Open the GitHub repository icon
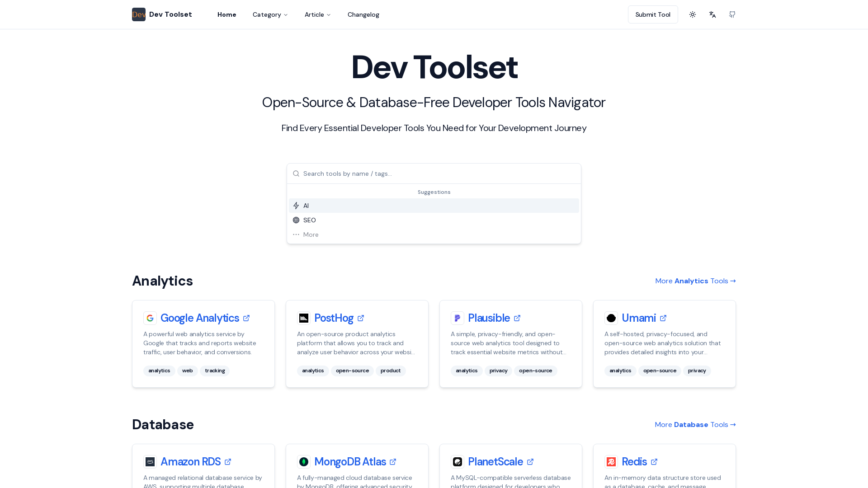The width and height of the screenshot is (868, 488). pyautogui.click(x=732, y=14)
